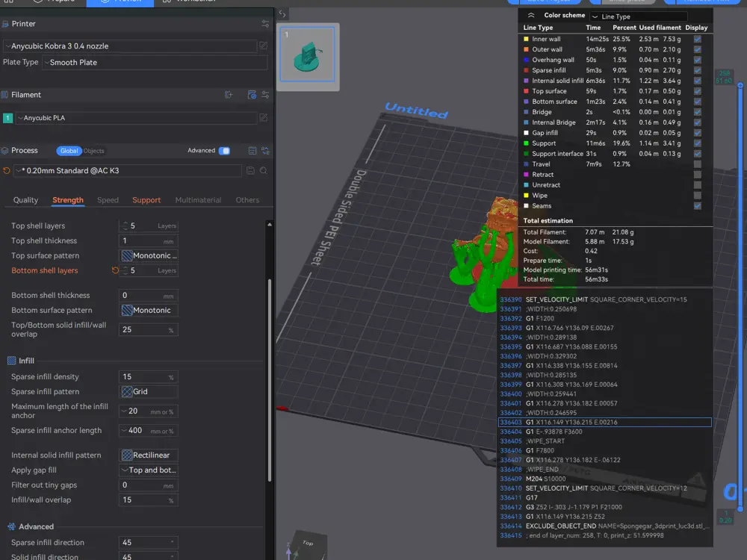Switch to the Quality tab

[25, 200]
